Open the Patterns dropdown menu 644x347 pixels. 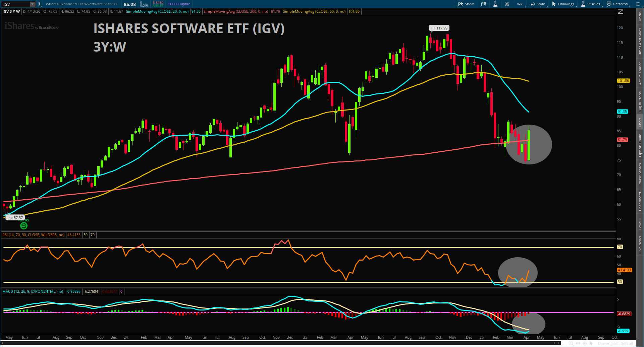(618, 4)
